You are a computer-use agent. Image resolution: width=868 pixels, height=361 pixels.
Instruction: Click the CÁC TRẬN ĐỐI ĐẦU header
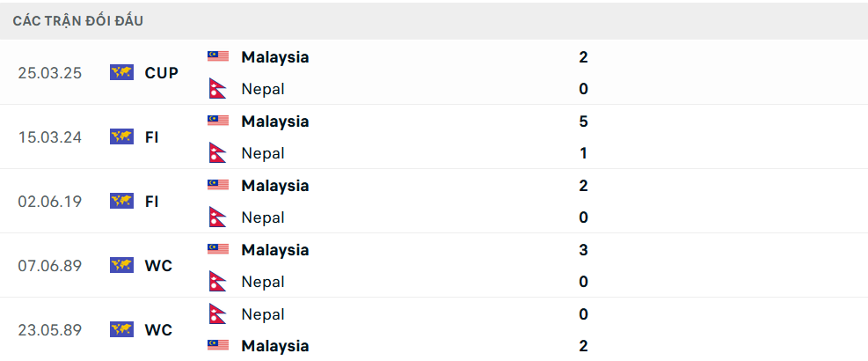pyautogui.click(x=78, y=20)
